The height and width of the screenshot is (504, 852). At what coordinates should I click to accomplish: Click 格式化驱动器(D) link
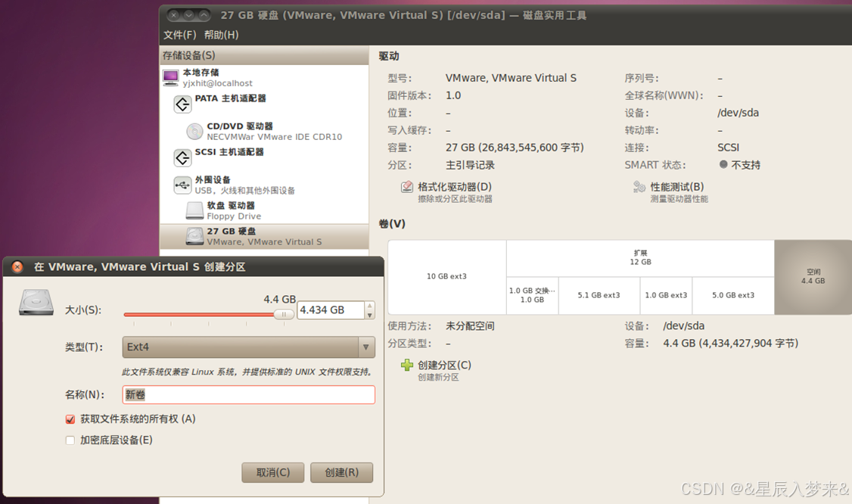point(455,187)
